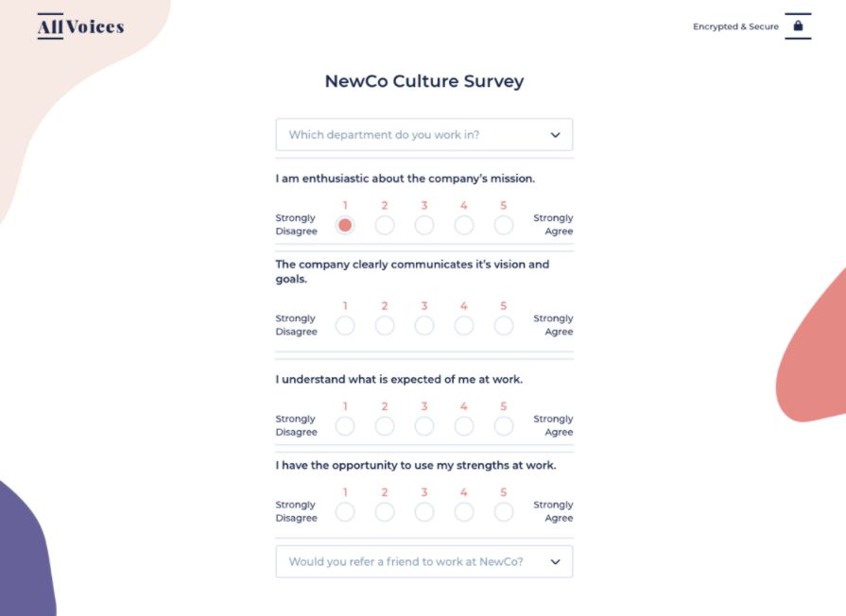Click the Encrypted & Secure text label
The width and height of the screenshot is (846, 616).
tap(735, 26)
